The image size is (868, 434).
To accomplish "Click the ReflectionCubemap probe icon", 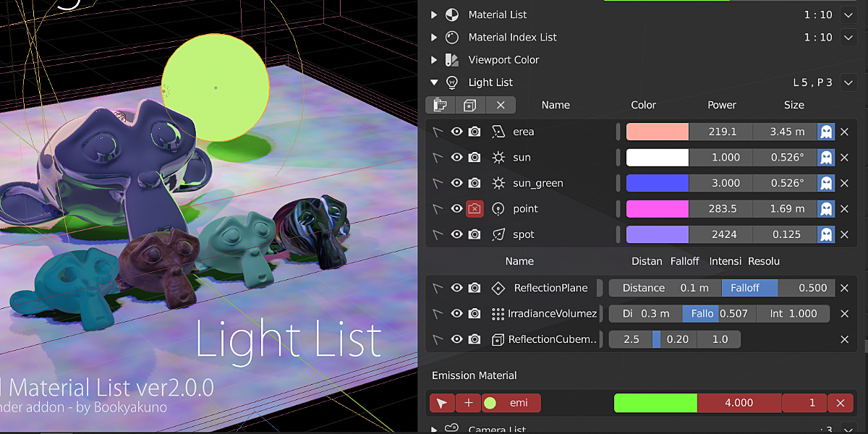I will pyautogui.click(x=498, y=339).
